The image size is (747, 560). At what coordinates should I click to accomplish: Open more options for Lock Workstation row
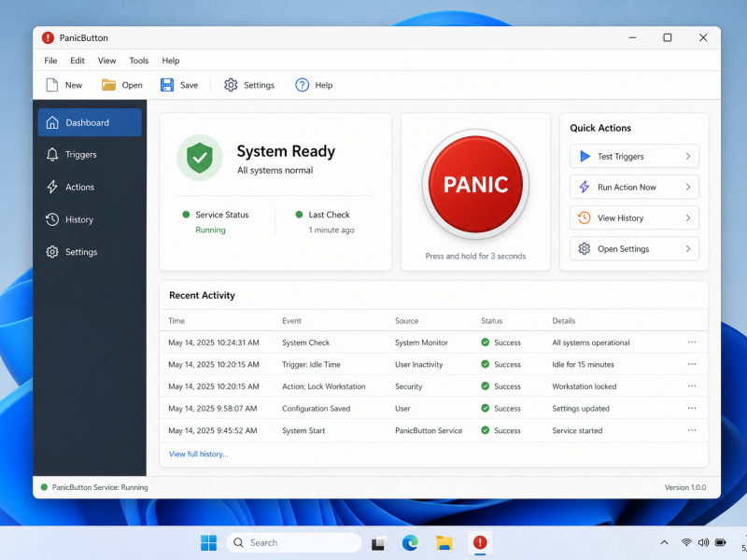tap(692, 385)
